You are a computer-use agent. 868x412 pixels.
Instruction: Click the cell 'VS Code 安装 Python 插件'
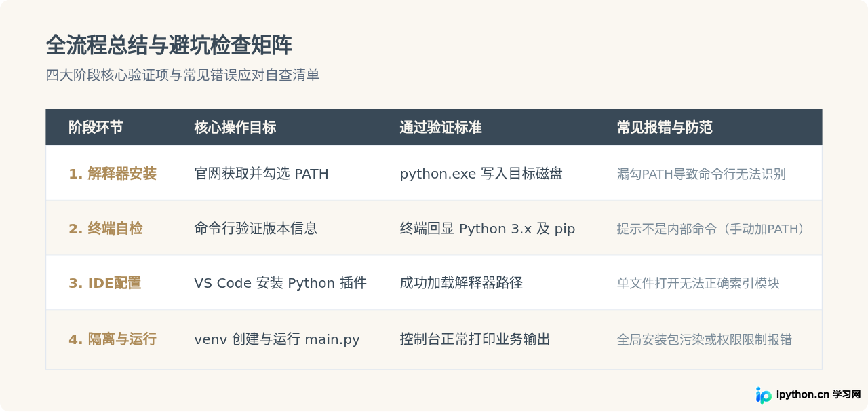pos(280,283)
